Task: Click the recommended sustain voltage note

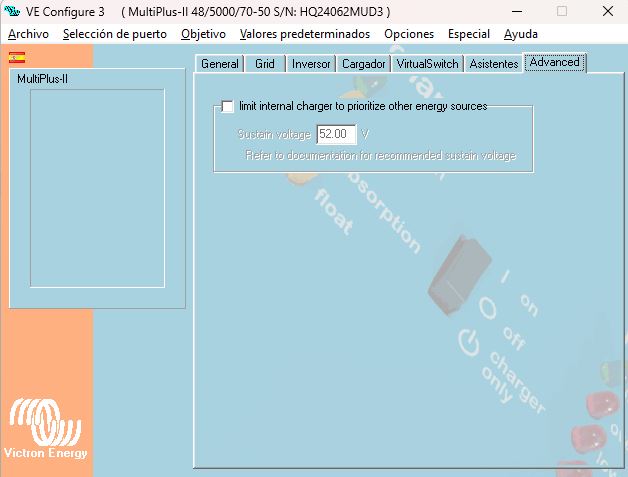Action: tap(380, 155)
